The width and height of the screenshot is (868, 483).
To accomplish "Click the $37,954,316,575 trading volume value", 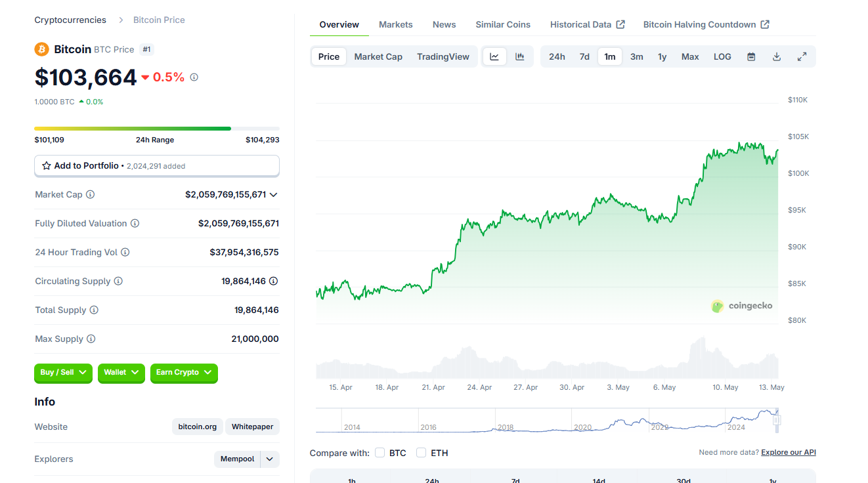I will pos(244,253).
